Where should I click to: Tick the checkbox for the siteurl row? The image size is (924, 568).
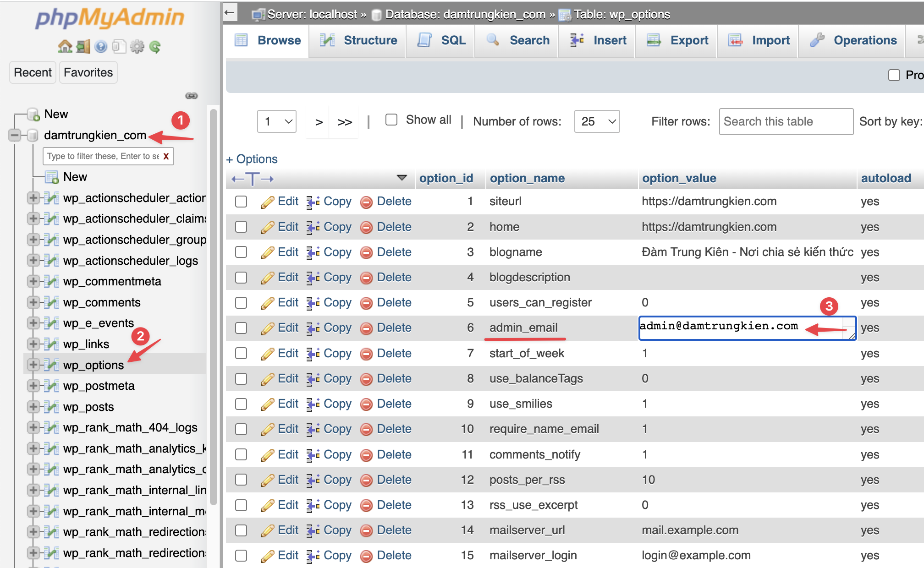point(241,202)
